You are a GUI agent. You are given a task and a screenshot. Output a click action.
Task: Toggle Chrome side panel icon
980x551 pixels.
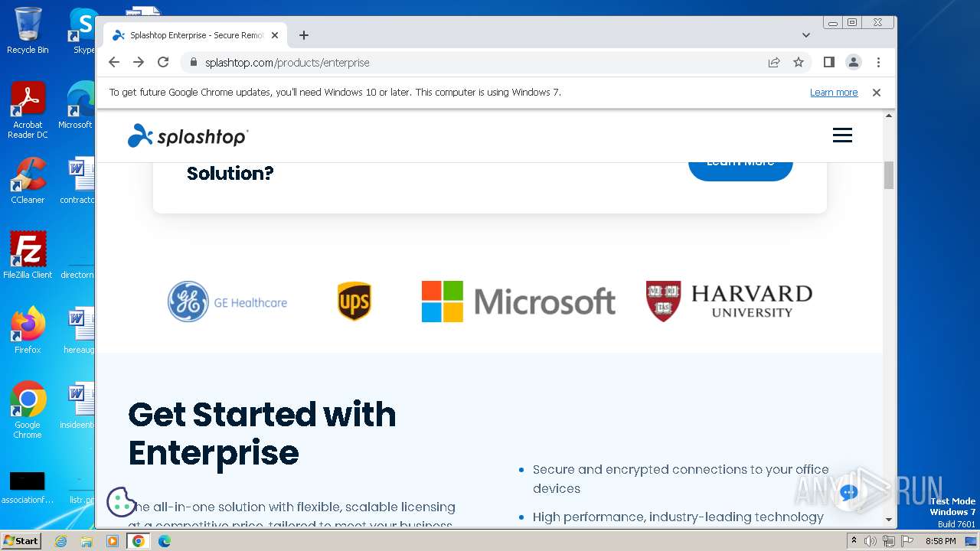tap(829, 62)
